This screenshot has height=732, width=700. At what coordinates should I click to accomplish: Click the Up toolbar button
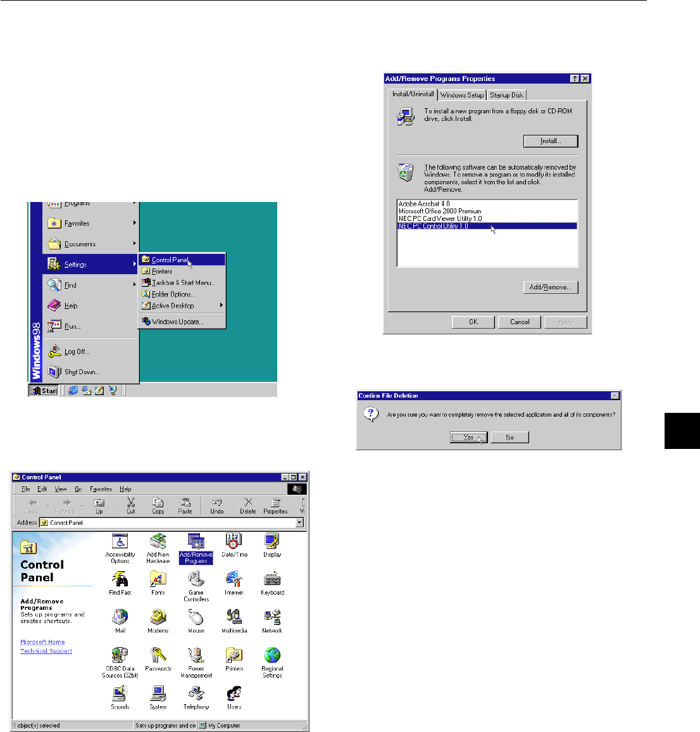[99, 506]
